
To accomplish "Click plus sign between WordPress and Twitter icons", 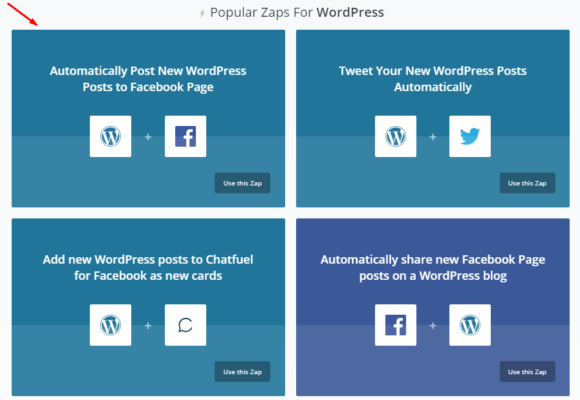I will click(432, 137).
